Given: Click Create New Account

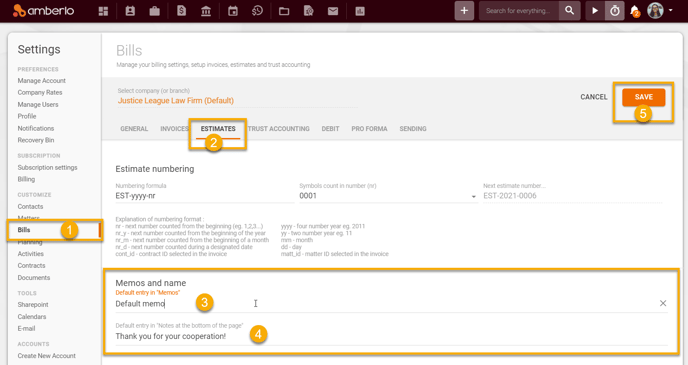Looking at the screenshot, I should coord(47,356).
